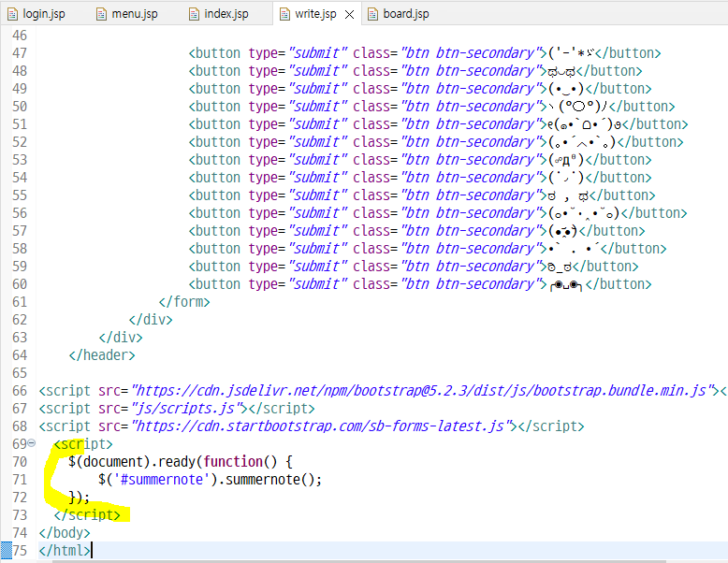Close the write.jsp tab
This screenshot has width=728, height=563.
click(x=350, y=15)
